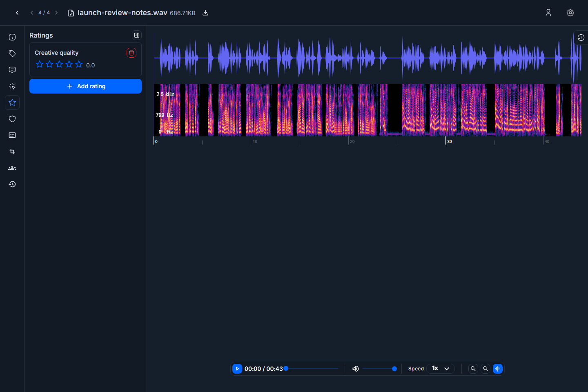Adjust the volume slider
Viewport: 588px width, 392px height.
379,369
